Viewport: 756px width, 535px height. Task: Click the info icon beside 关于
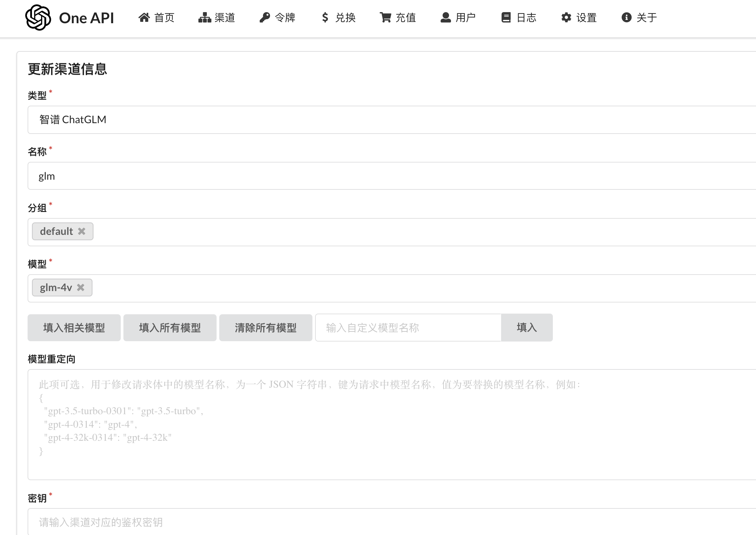(627, 17)
